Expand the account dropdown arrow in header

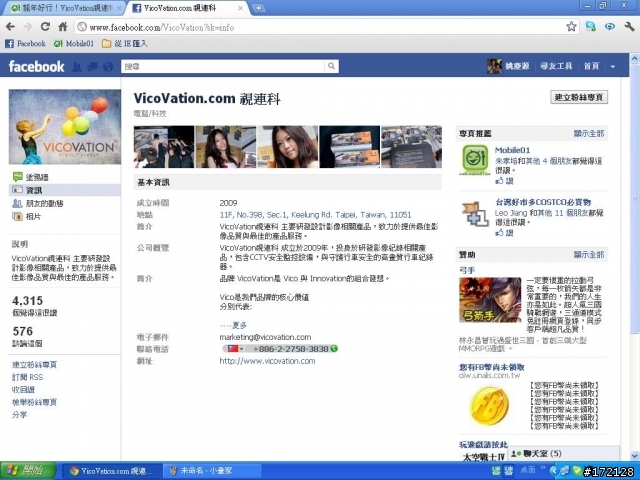[613, 67]
